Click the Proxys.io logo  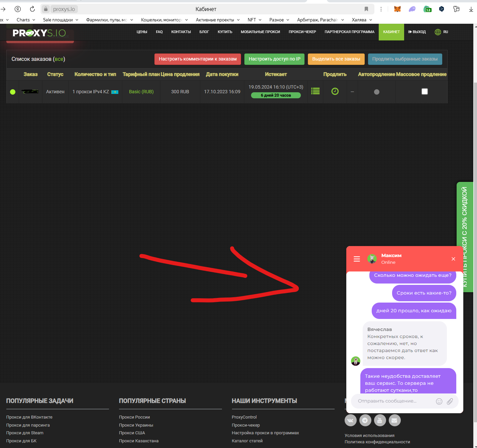(x=39, y=33)
